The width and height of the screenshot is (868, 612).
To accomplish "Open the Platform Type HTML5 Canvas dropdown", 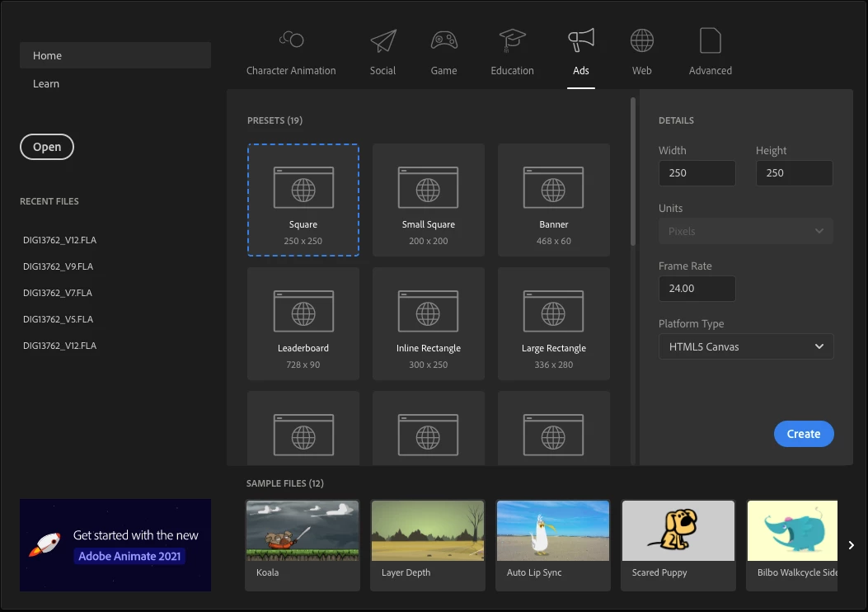I will click(746, 346).
